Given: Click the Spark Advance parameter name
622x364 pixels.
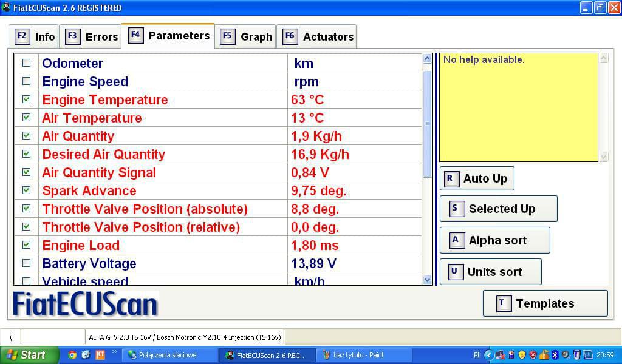Looking at the screenshot, I should coord(89,191).
